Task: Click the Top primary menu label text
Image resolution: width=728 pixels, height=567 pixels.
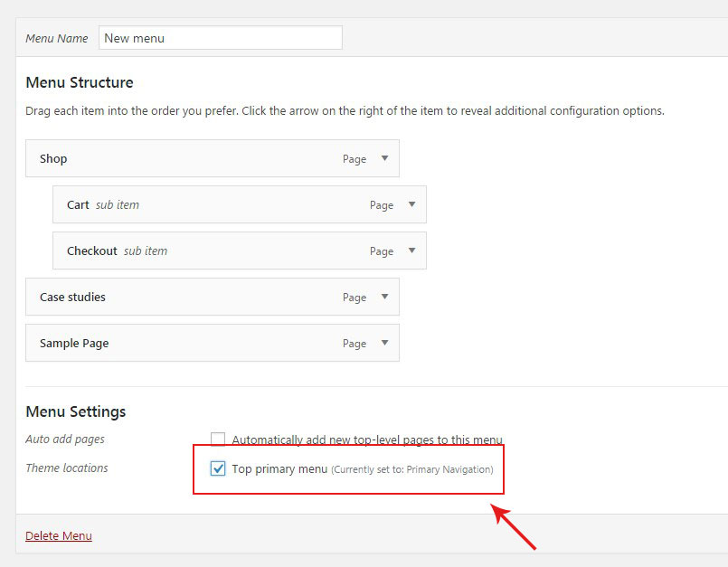Action: [x=279, y=469]
